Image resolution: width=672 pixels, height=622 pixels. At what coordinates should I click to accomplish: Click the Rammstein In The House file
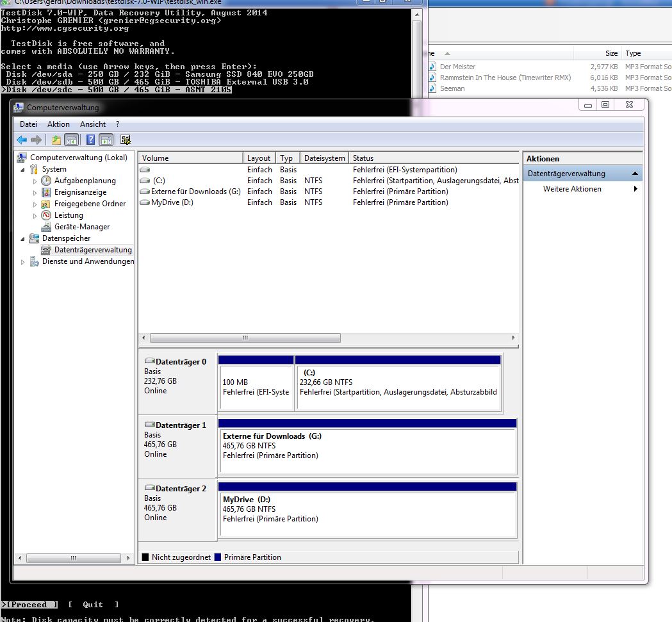[x=505, y=78]
